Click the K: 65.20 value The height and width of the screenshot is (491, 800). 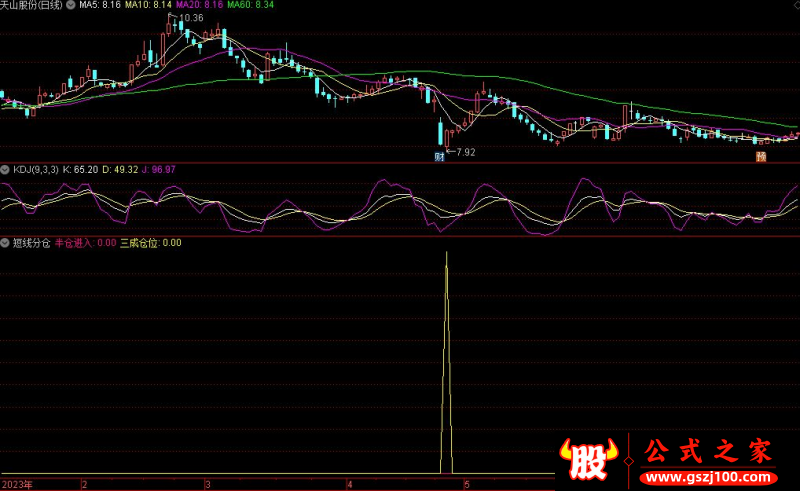(80, 169)
